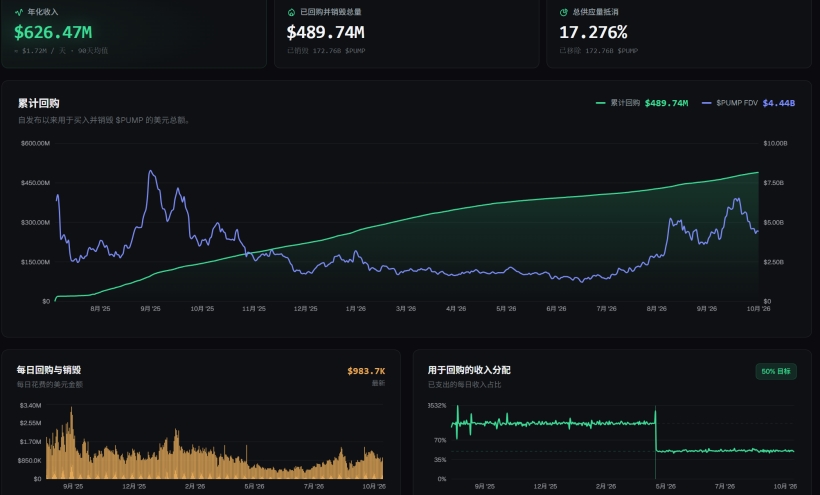Viewport: 820px width, 495px height.
Task: Click the 17.276% supply offset value
Action: 593,32
